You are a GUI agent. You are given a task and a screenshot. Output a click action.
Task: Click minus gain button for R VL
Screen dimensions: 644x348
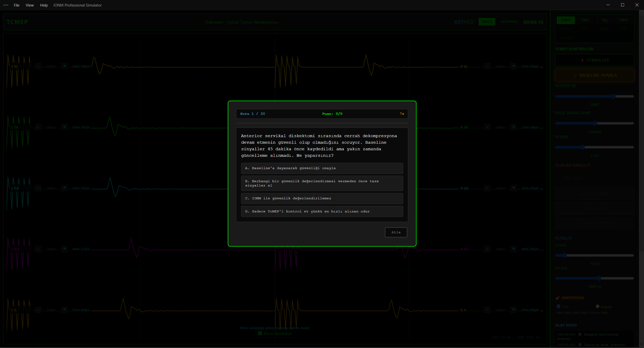487,66
